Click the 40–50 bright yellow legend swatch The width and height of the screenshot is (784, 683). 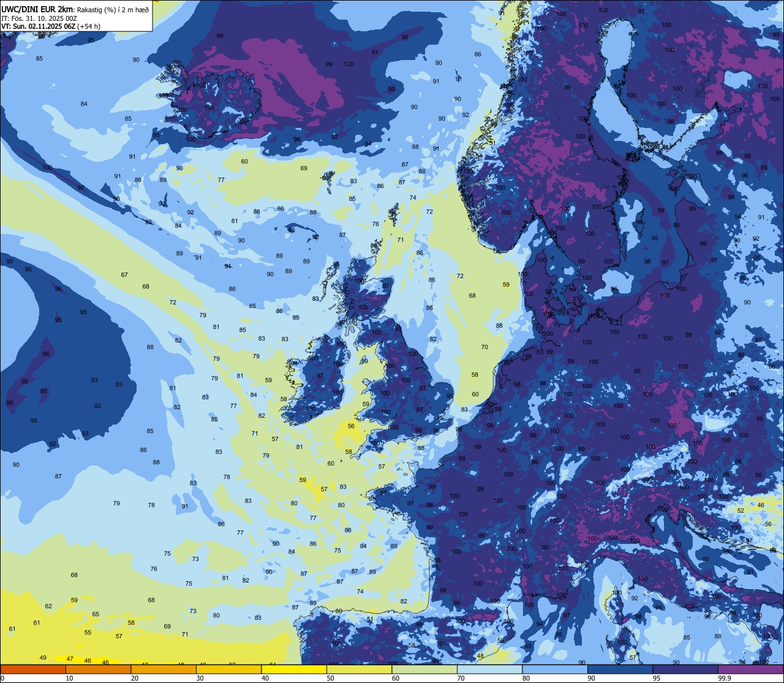(x=294, y=669)
